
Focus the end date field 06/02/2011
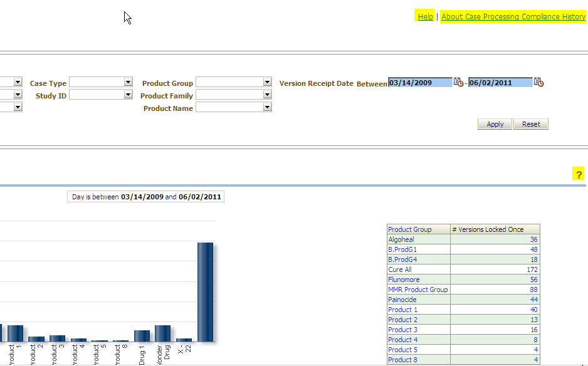tap(500, 83)
